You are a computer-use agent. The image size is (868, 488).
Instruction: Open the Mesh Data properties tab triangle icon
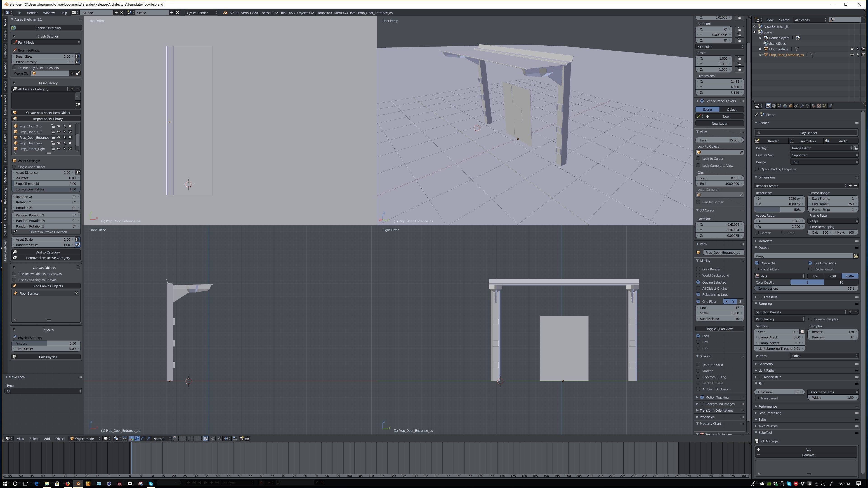(x=808, y=106)
